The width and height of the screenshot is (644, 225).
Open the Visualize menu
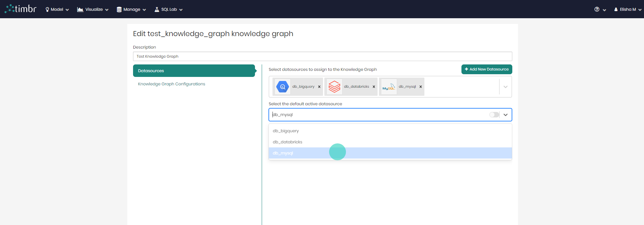pyautogui.click(x=93, y=9)
